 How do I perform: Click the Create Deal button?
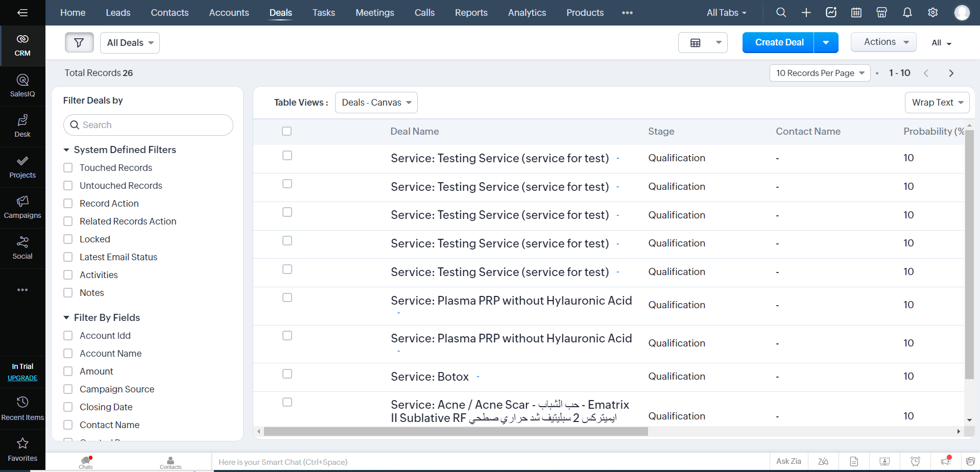[x=778, y=42]
